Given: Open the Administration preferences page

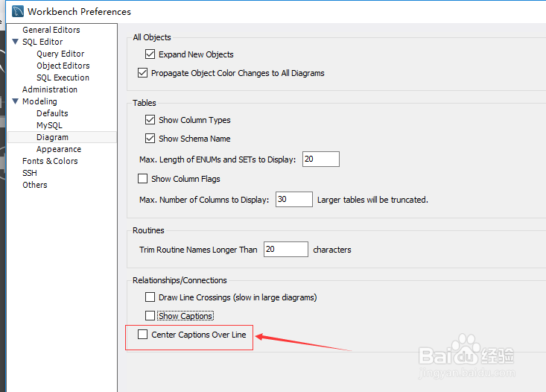Looking at the screenshot, I should pos(50,89).
